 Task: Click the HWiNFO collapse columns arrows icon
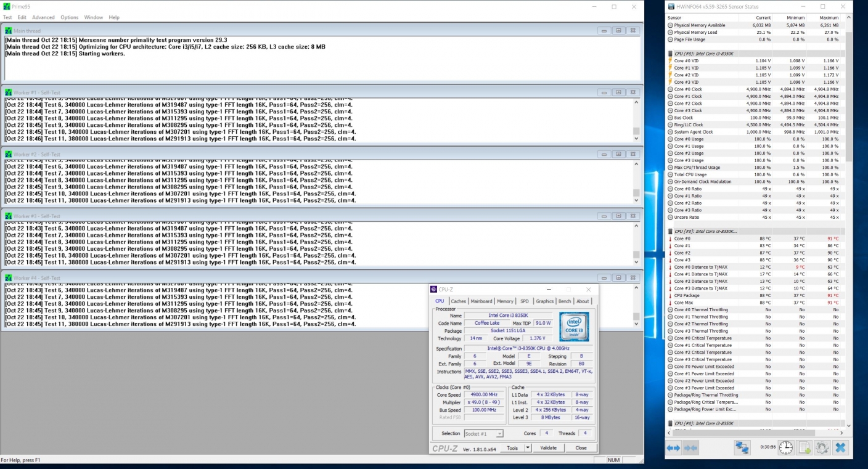click(691, 448)
